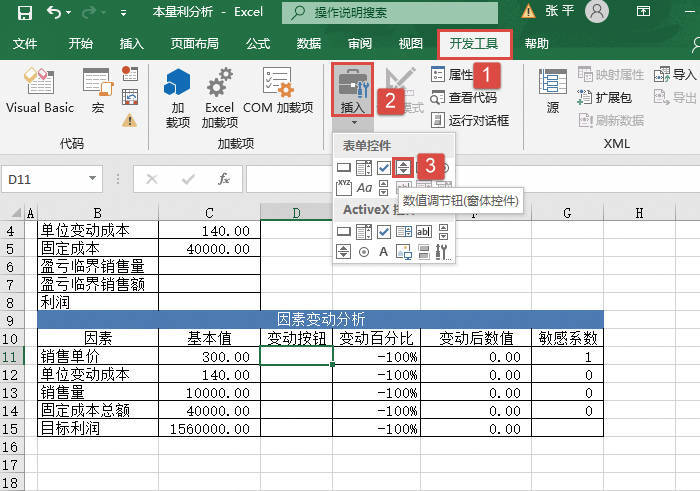The width and height of the screenshot is (700, 491).
Task: Open the 文件 tab
Action: [25, 44]
